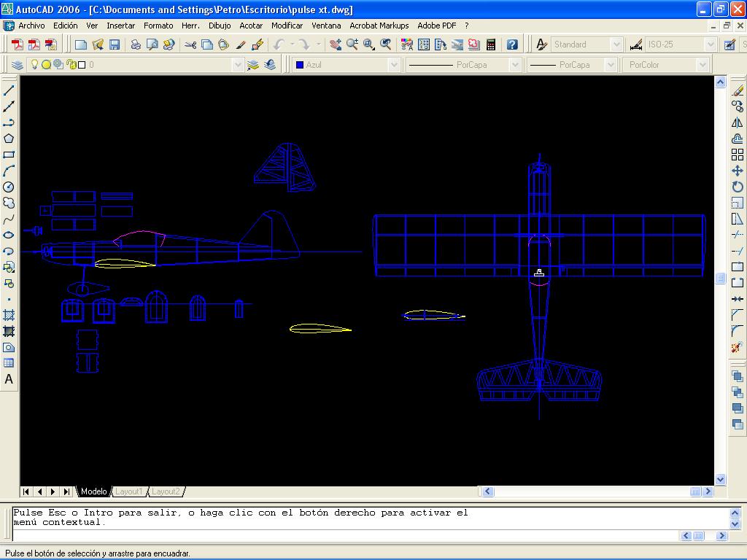Open the Layer Properties Manager
This screenshot has height=560, width=747.
tap(18, 65)
